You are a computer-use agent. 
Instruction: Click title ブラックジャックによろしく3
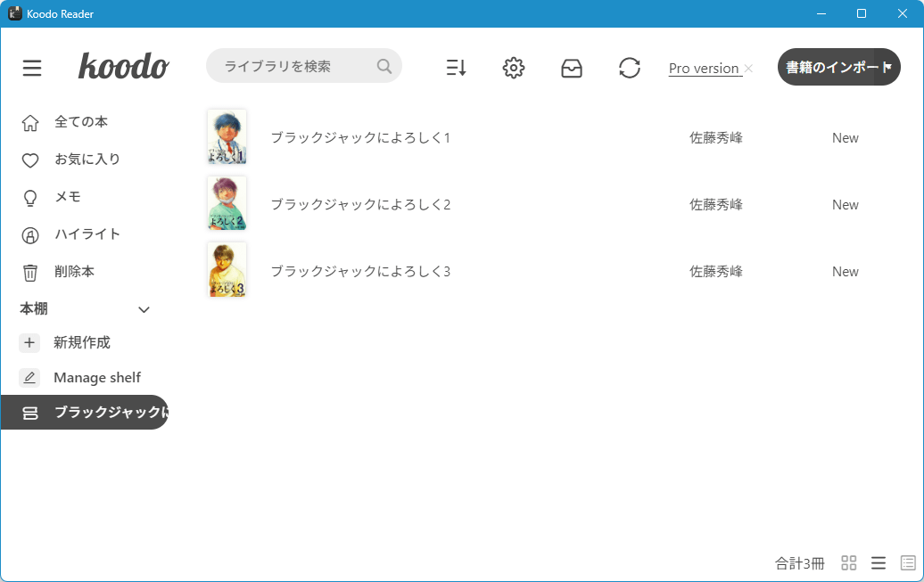(x=360, y=272)
